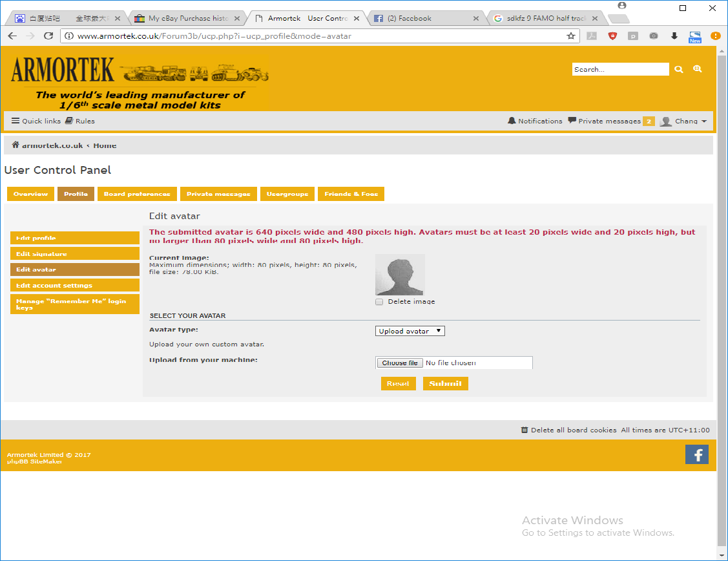Open the extension icon labeled New

pos(695,37)
